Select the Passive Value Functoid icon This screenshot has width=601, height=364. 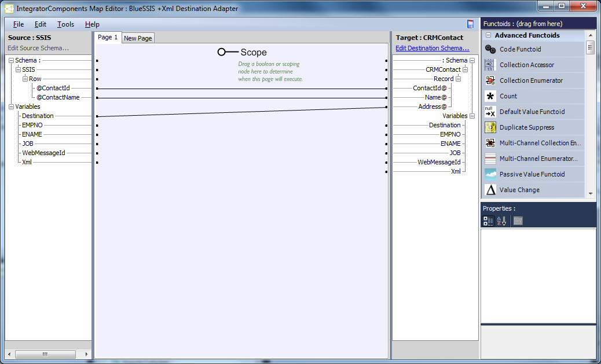(x=490, y=174)
